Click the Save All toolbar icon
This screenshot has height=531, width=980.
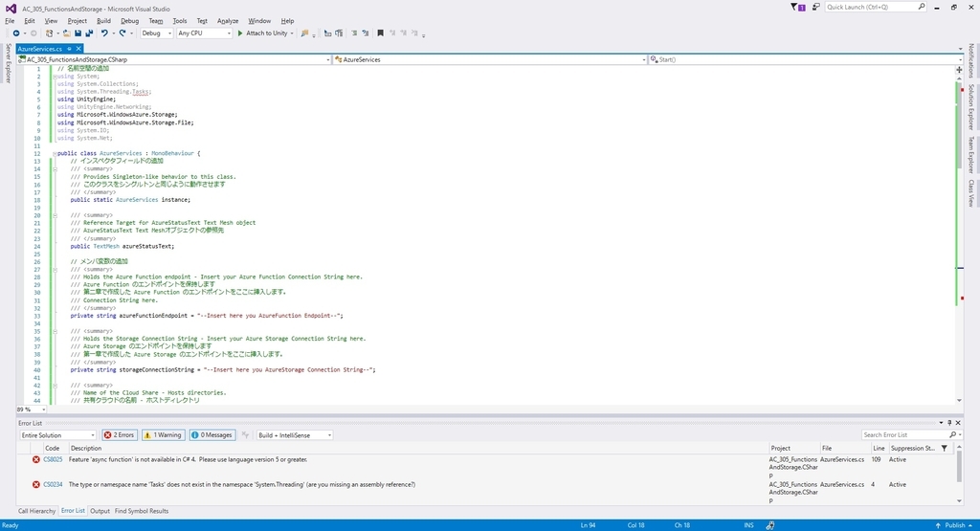(x=89, y=33)
